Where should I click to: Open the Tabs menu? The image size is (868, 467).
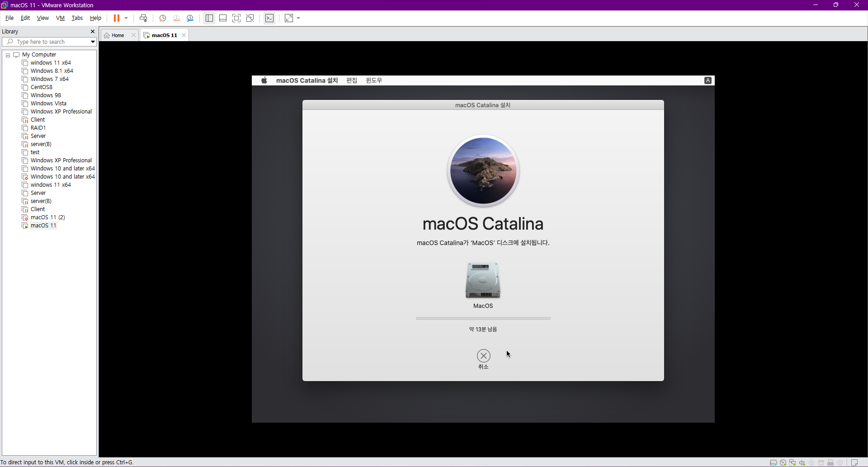click(77, 18)
